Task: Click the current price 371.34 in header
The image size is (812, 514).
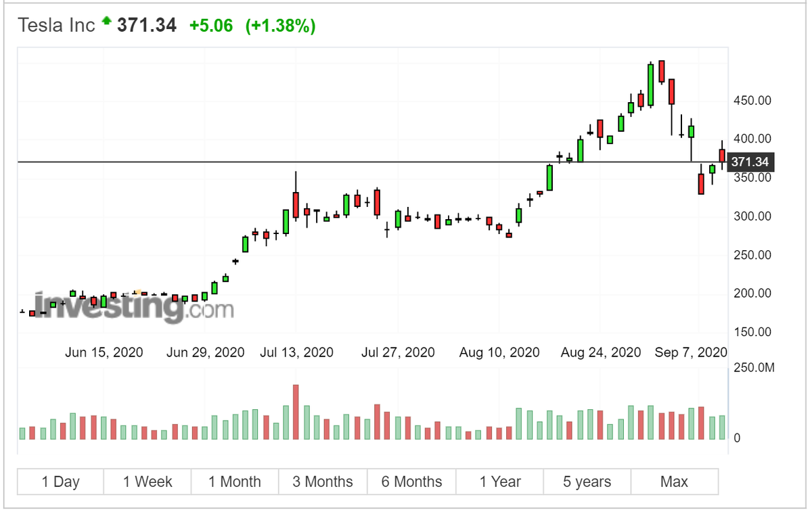Action: point(147,25)
